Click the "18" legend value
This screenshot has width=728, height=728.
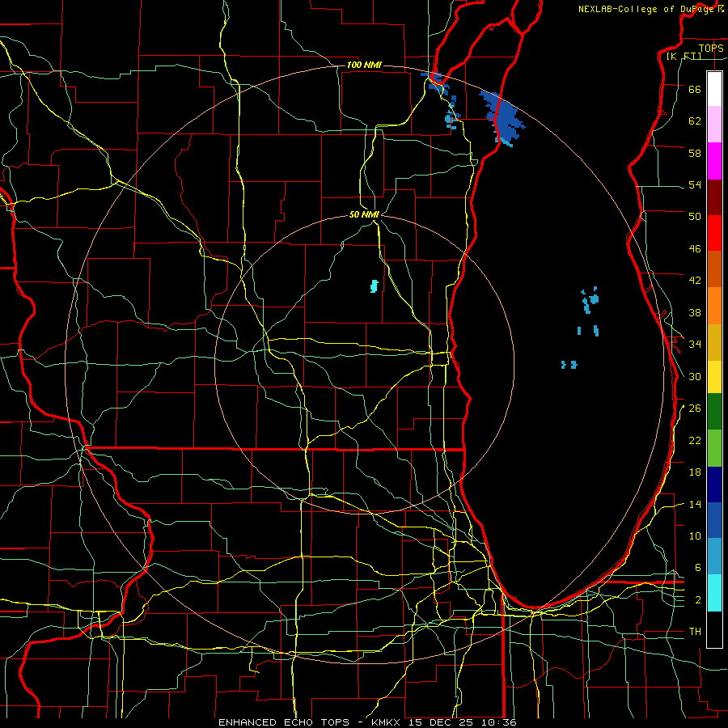coord(695,472)
